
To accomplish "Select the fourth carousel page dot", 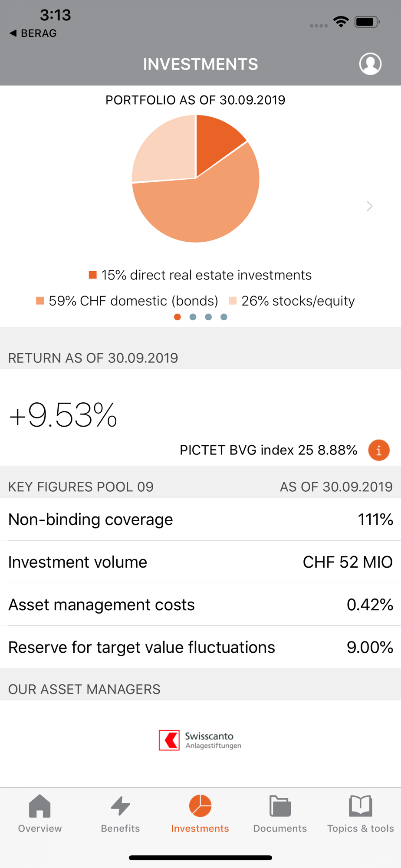I will point(224,317).
